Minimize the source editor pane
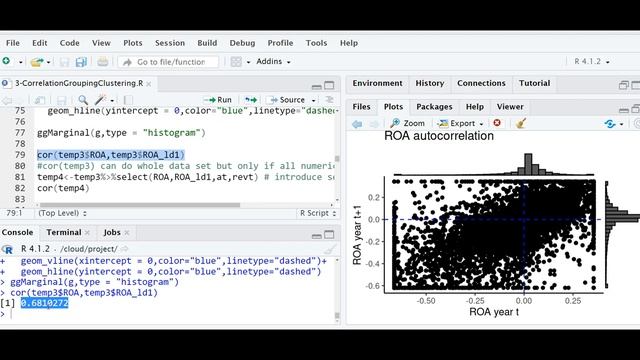This screenshot has height=360, width=640. click(316, 86)
